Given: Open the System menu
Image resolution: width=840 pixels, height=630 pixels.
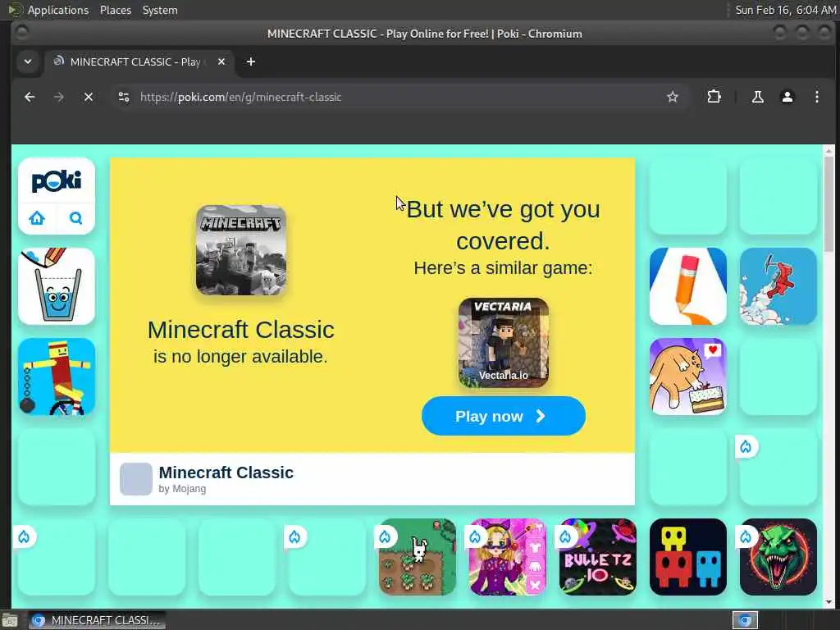Looking at the screenshot, I should point(160,10).
